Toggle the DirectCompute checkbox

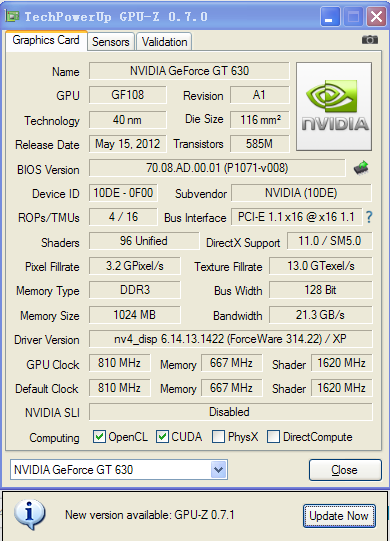[x=273, y=437]
